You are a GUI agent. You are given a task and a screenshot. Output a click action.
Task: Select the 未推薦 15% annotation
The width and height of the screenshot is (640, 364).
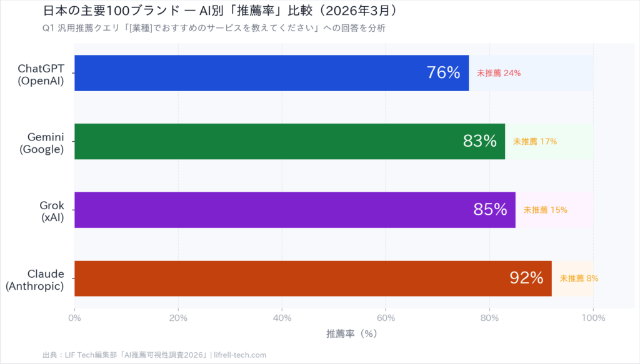[x=546, y=210]
